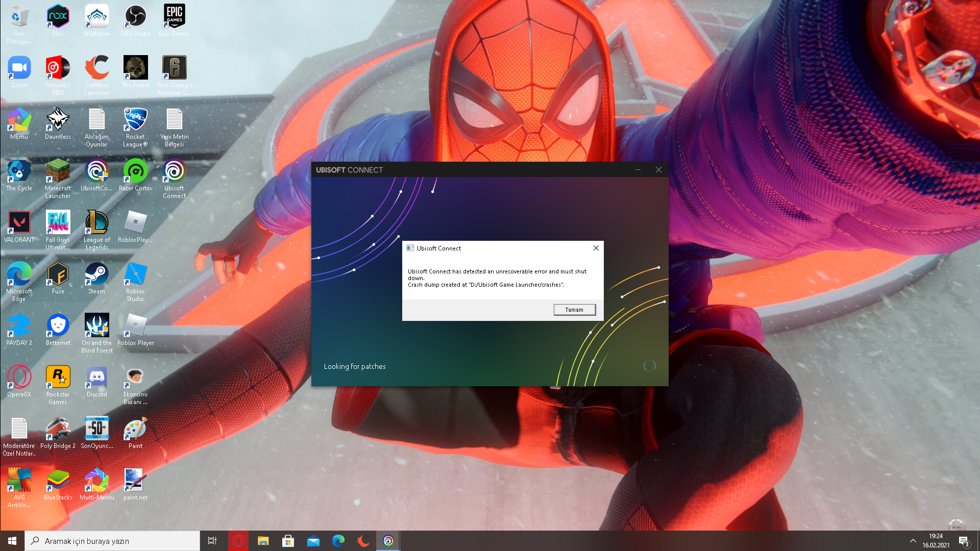Viewport: 980px width, 551px height.
Task: Close the Ubisoft Connect error dialog
Action: click(x=596, y=248)
